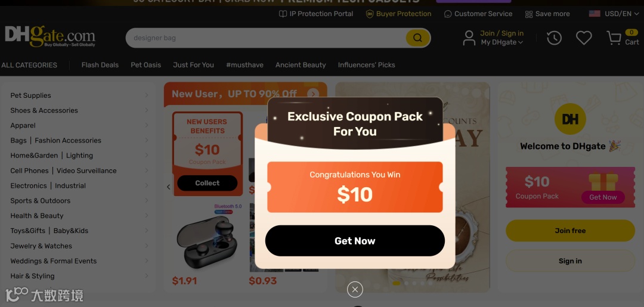Viewport: 644px width, 307px height.
Task: Open the Flash Deals menu item
Action: point(100,65)
